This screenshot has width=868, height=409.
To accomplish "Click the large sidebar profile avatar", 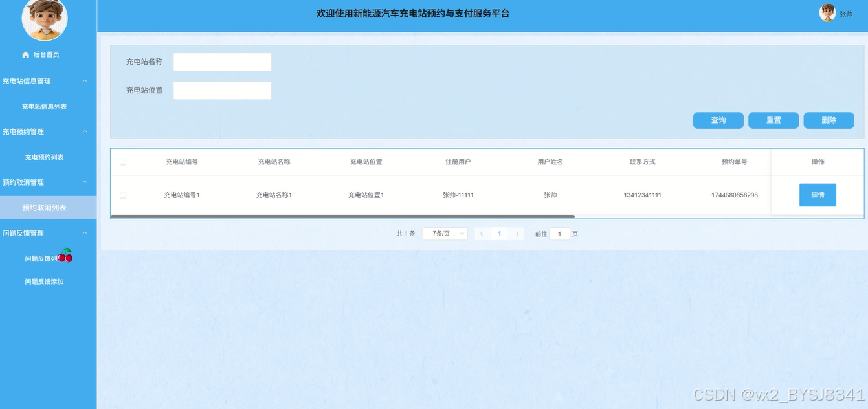I will point(45,19).
